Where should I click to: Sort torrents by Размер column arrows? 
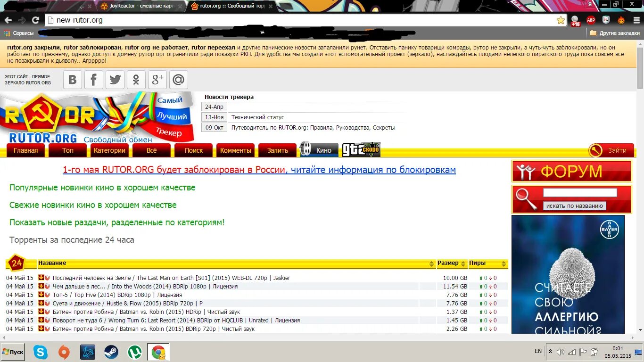(x=463, y=263)
